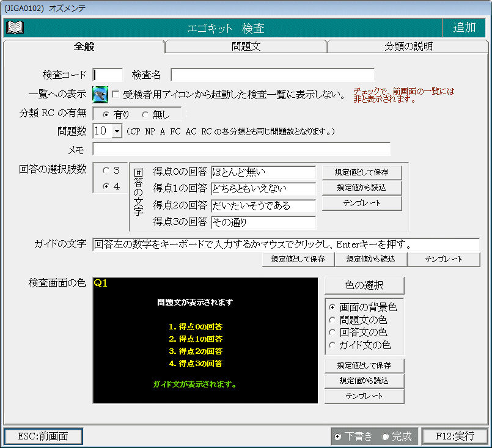Click ESC:前画面 to go back
This screenshot has width=492, height=448.
(43, 436)
